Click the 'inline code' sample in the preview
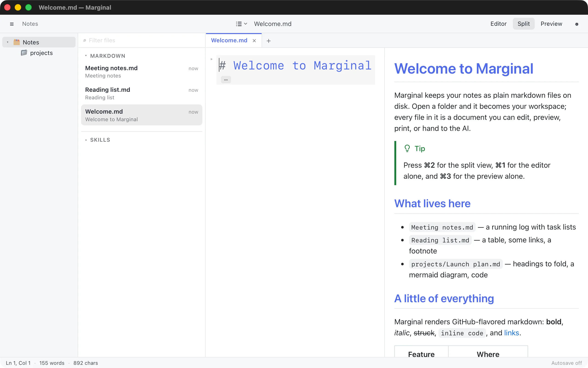This screenshot has width=588, height=368. 462,333
